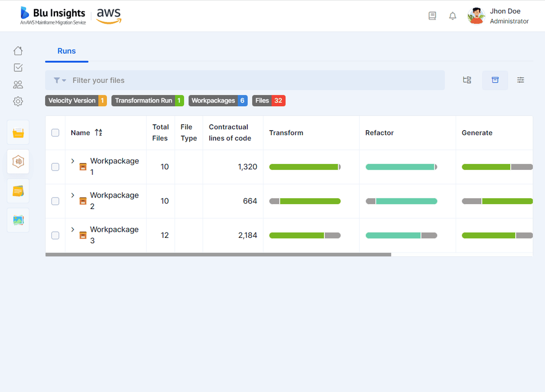
Task: Open the hexagon code module in sidebar
Action: [17, 162]
